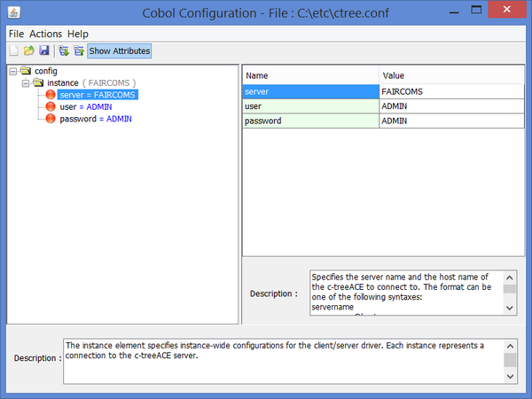Click the config folder icon
Image resolution: width=532 pixels, height=399 pixels.
26,71
